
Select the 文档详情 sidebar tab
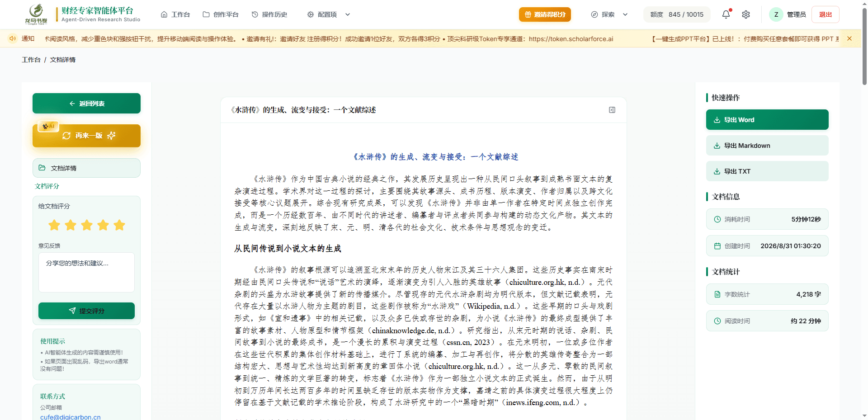(x=86, y=168)
